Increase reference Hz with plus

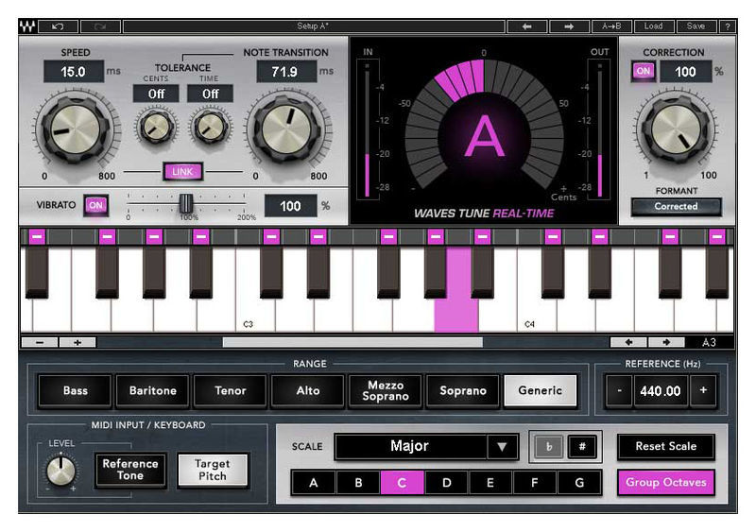(703, 390)
